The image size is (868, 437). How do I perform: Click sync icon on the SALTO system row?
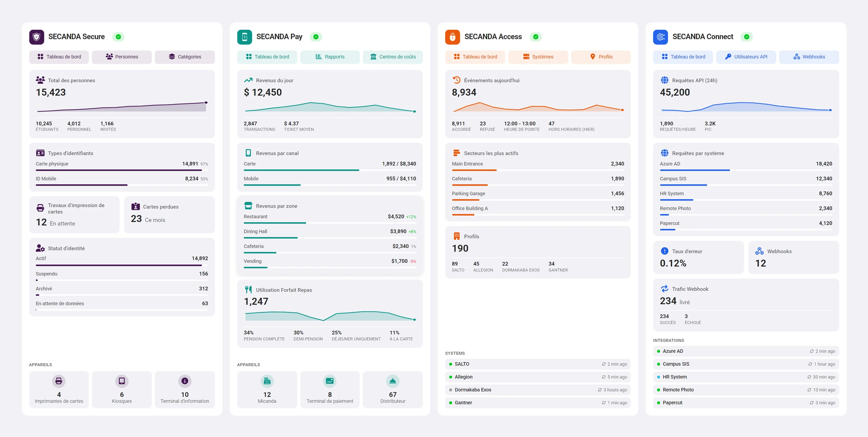click(604, 364)
